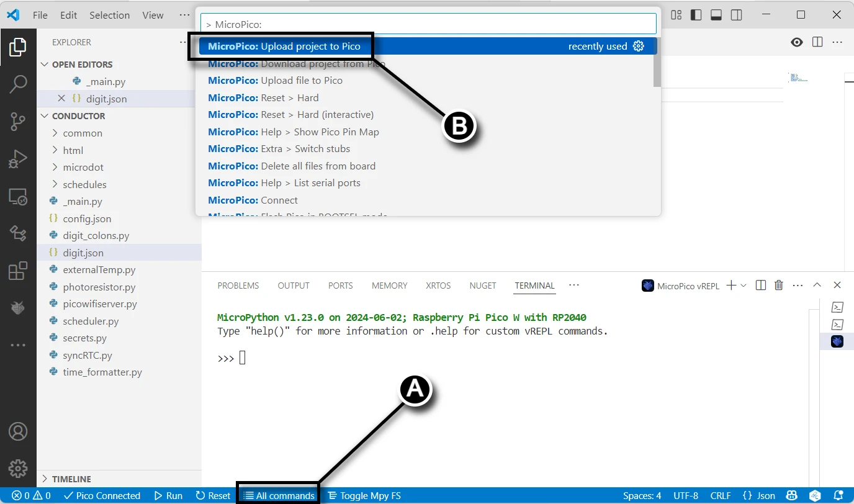Open Remote Explorer in activity bar
The width and height of the screenshot is (854, 504).
(x=18, y=197)
